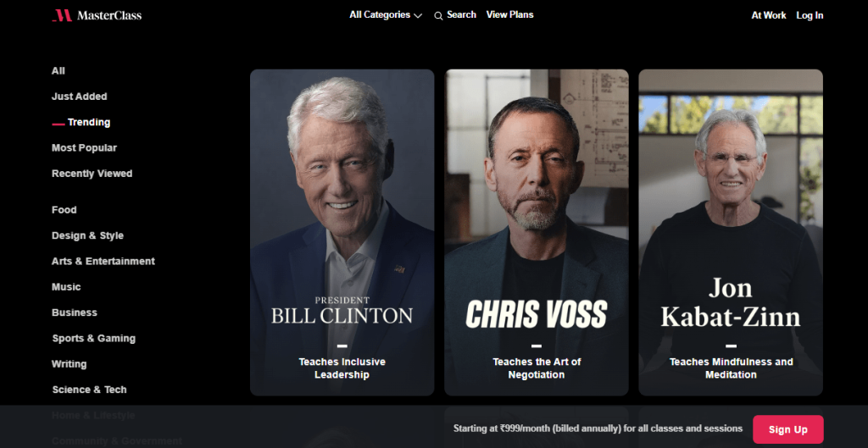The image size is (868, 448).
Task: Filter by Design & Style
Action: [87, 235]
